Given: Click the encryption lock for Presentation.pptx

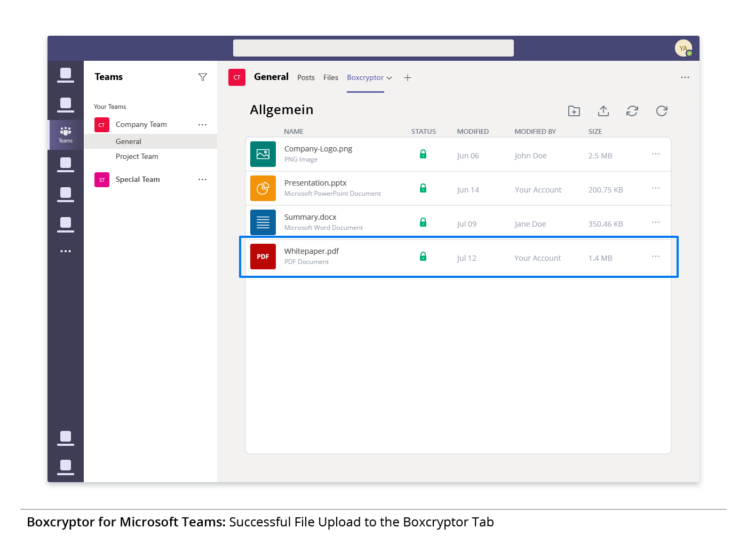Looking at the screenshot, I should click(423, 188).
